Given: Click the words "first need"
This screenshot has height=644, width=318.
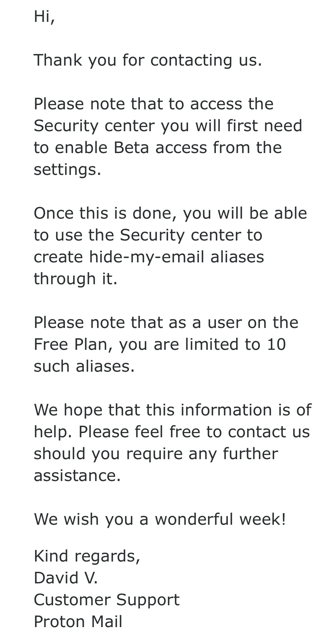Looking at the screenshot, I should click(x=264, y=126).
